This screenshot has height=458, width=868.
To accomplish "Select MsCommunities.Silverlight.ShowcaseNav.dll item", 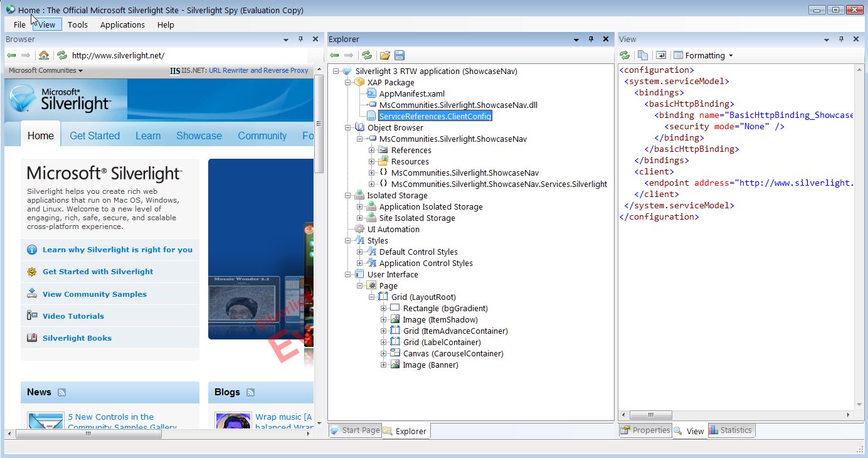I will [x=458, y=105].
